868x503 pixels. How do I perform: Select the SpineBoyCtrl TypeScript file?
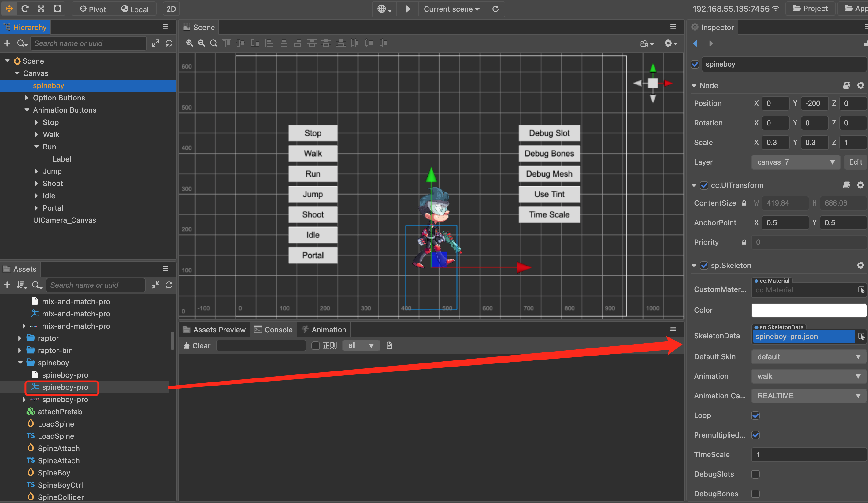pos(60,485)
